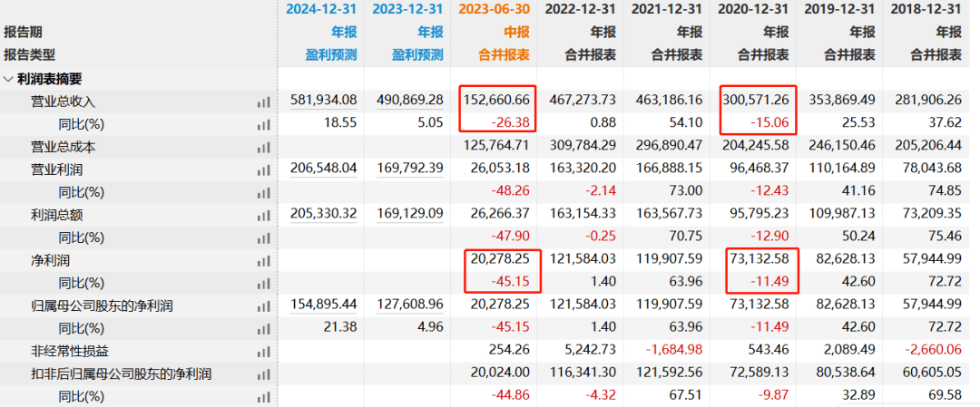Click underlined 利润总额 forecast 169,129.09
The height and width of the screenshot is (407, 980).
(409, 214)
